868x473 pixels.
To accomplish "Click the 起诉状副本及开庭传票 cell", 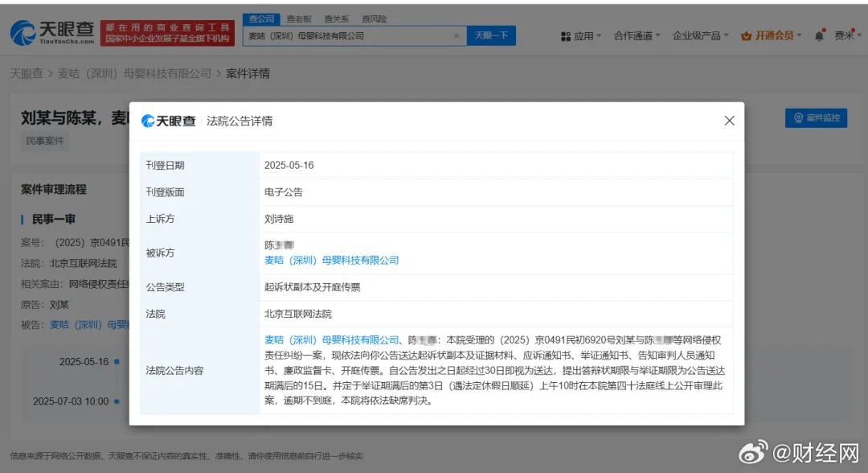I will (312, 287).
